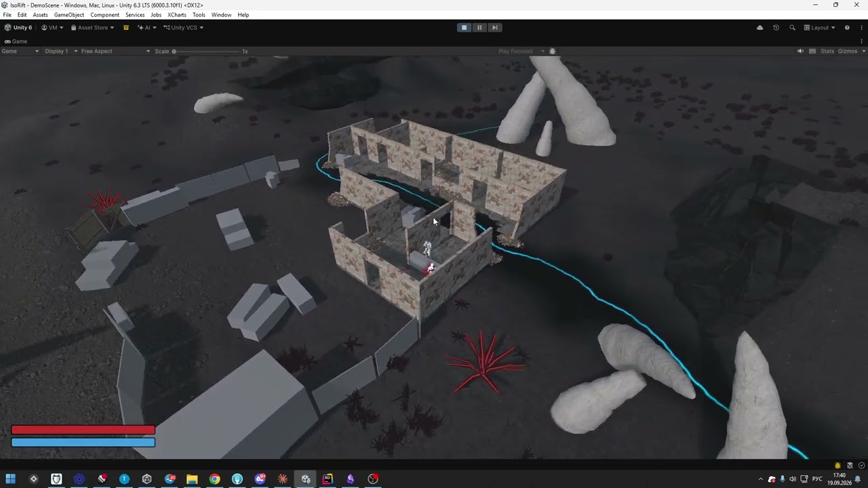Mute audio in the Game view
The image size is (868, 488).
(x=800, y=52)
